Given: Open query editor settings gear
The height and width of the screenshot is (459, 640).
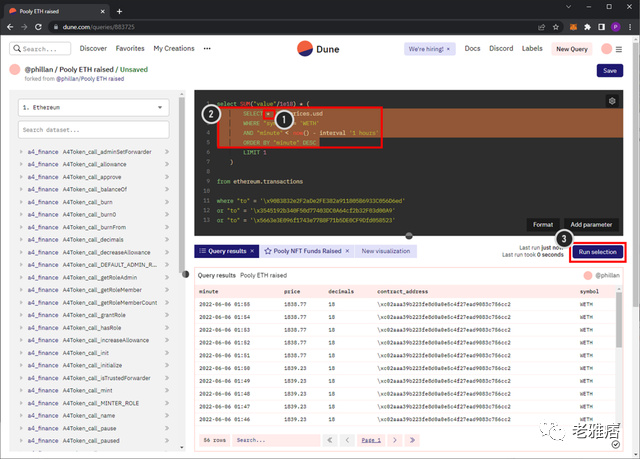Looking at the screenshot, I should point(612,101).
